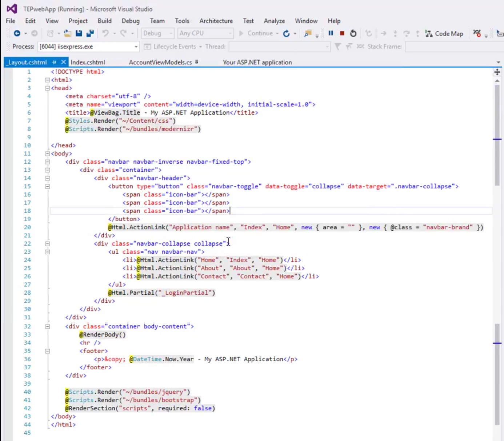
Task: Switch to Your ASP.NET application tab
Action: [257, 62]
